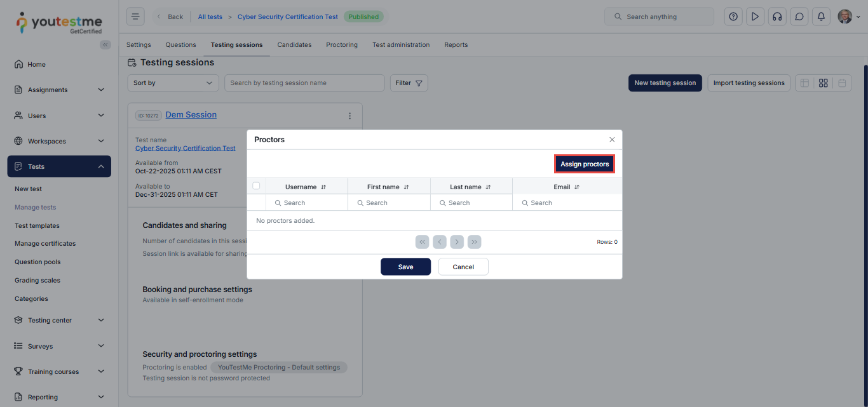Go to first page of proctors
The image size is (868, 407).
tap(423, 242)
